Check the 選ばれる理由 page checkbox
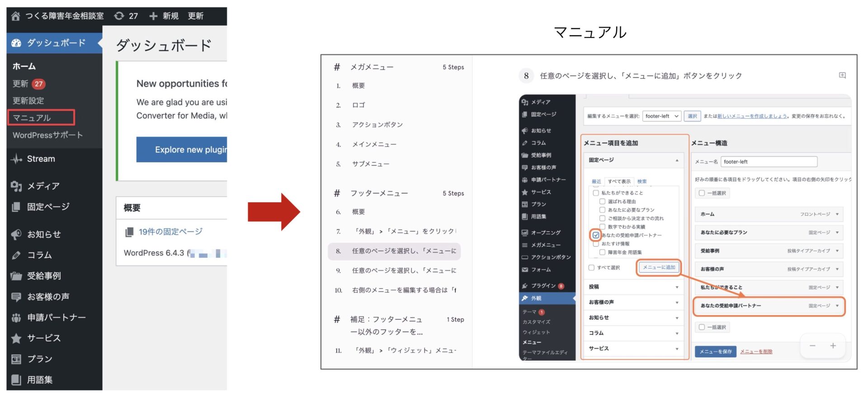 [602, 202]
